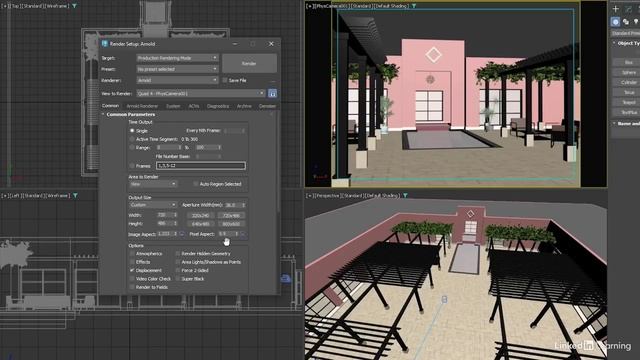Toggle the Image Aspect lock icon
The image size is (640, 360).
pos(182,234)
